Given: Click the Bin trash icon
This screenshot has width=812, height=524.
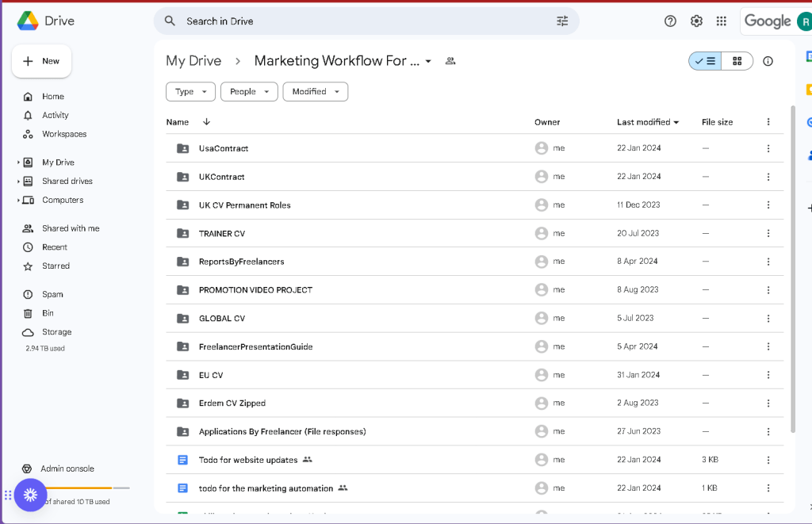Looking at the screenshot, I should click(x=28, y=313).
